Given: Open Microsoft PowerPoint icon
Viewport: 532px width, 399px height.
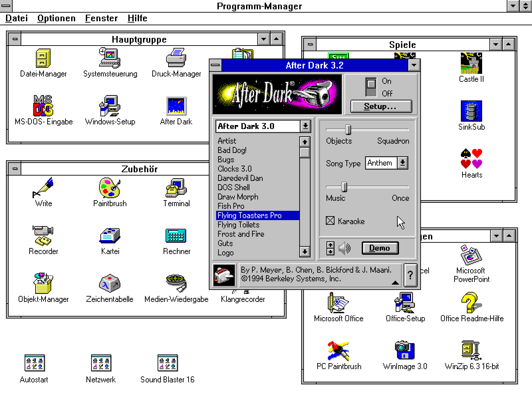Looking at the screenshot, I should 471,255.
